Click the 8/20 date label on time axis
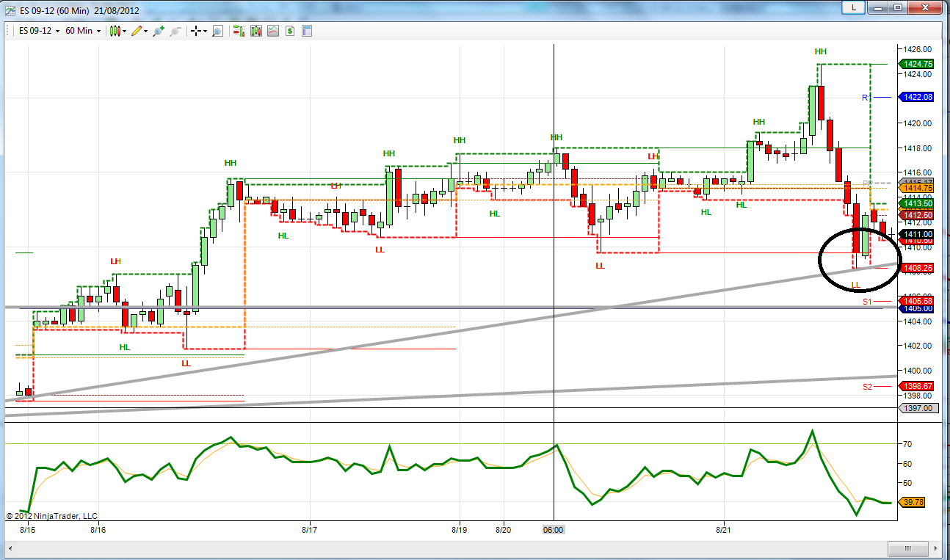Screen dimensions: 950x560 click(504, 529)
